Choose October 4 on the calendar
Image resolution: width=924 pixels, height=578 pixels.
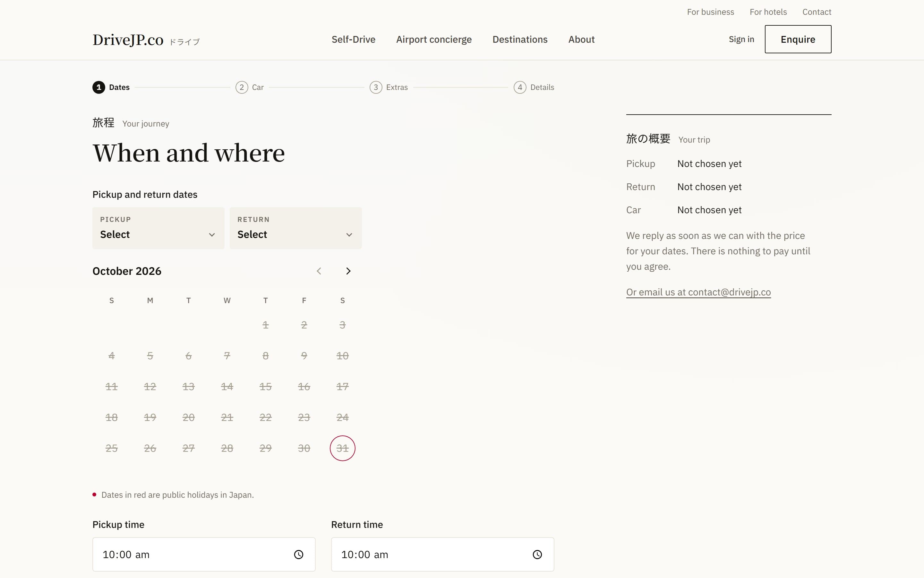coord(112,356)
